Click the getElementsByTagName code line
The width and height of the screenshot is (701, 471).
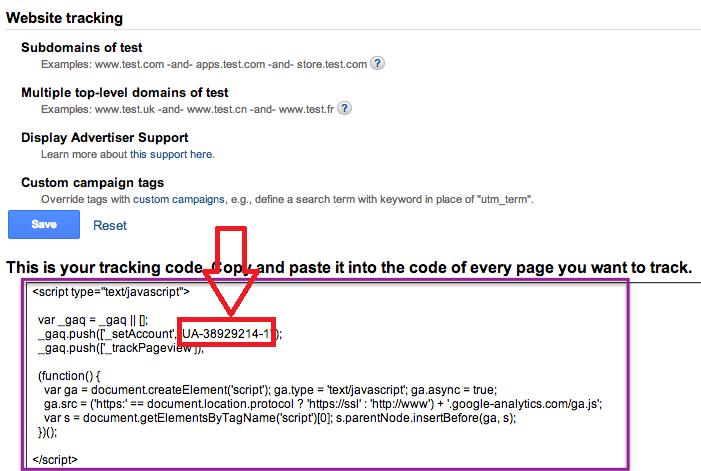[280, 418]
